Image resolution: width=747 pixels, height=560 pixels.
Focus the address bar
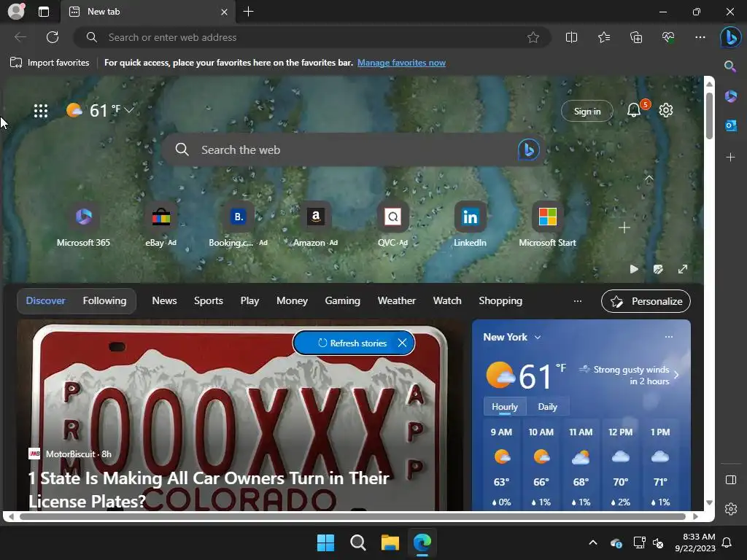[312, 37]
